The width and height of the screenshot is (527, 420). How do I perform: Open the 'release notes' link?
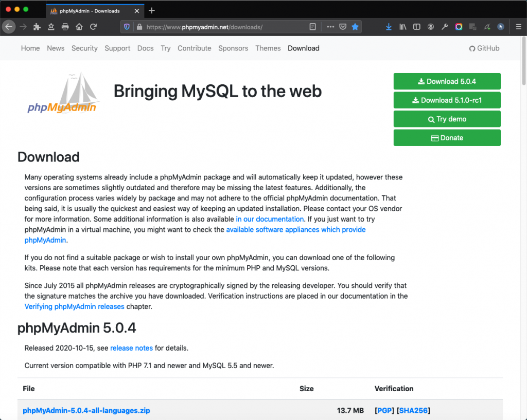pos(131,348)
